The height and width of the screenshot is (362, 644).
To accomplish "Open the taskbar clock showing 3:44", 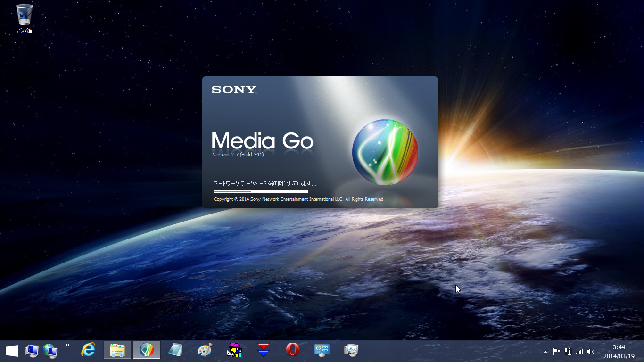I will [619, 352].
